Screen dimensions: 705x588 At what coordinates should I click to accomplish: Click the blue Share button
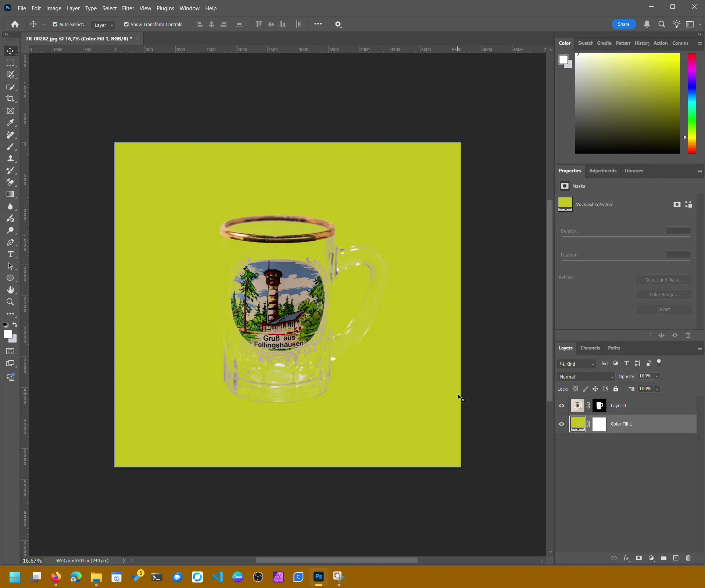click(x=623, y=24)
